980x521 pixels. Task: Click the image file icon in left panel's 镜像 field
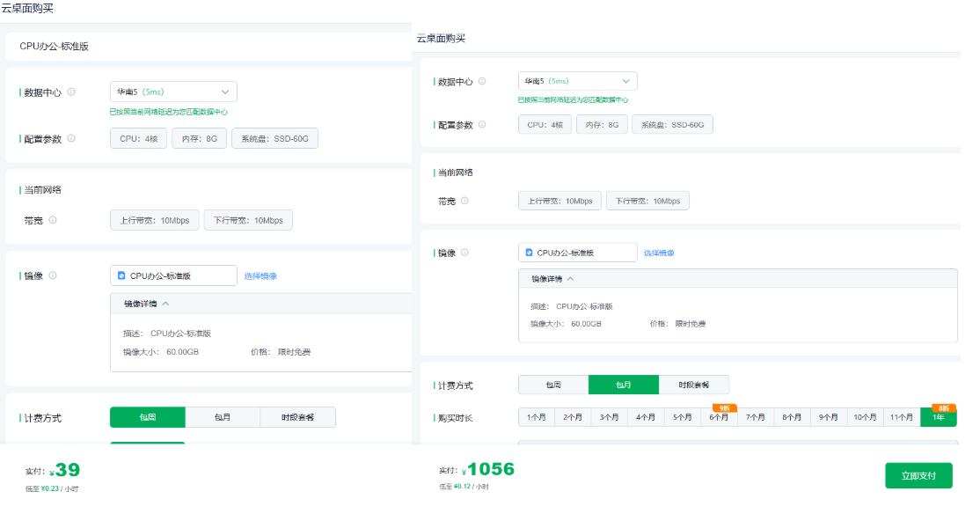coord(122,275)
